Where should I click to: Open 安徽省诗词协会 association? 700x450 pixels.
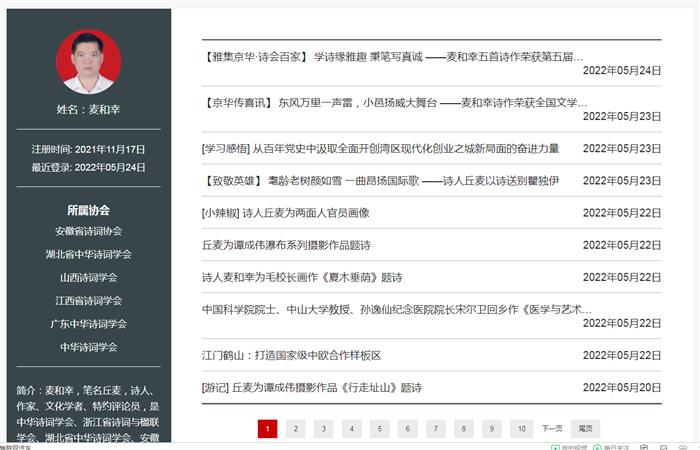(x=88, y=231)
